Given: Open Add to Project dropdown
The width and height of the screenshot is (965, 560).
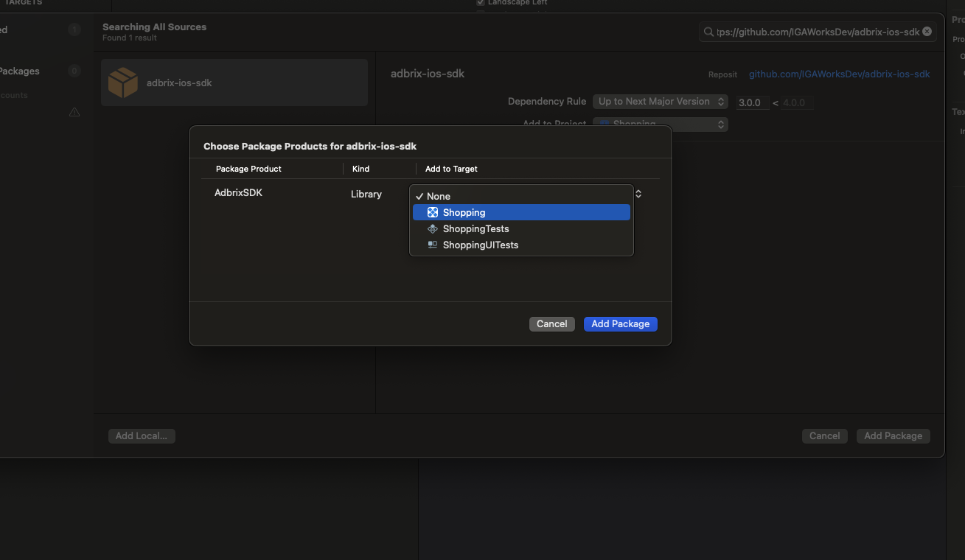Looking at the screenshot, I should tap(661, 124).
